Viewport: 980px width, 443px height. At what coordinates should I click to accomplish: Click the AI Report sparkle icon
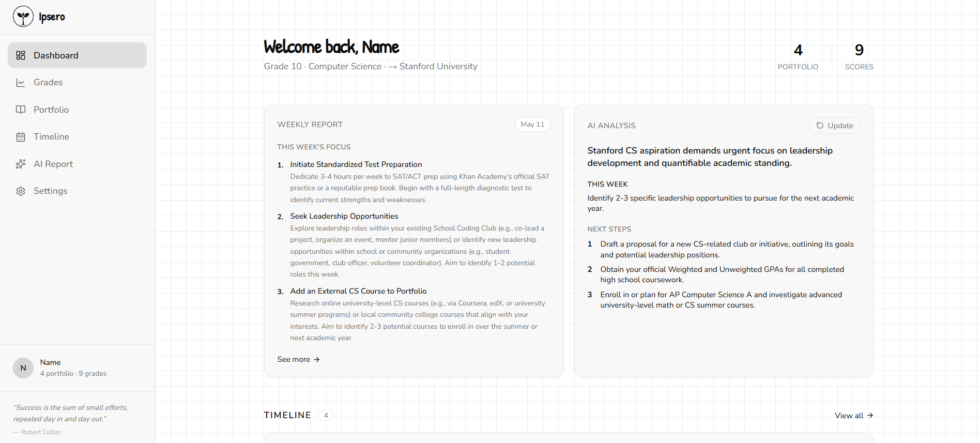[21, 164]
